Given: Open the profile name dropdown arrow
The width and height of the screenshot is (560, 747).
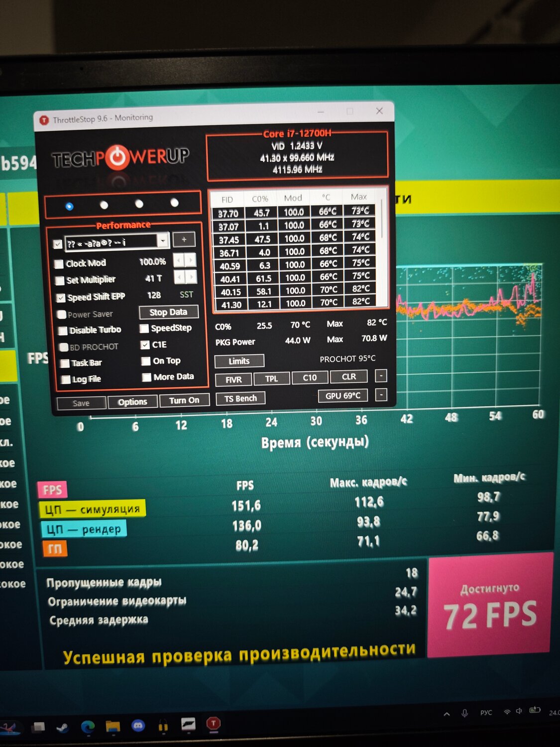Looking at the screenshot, I should coord(163,241).
